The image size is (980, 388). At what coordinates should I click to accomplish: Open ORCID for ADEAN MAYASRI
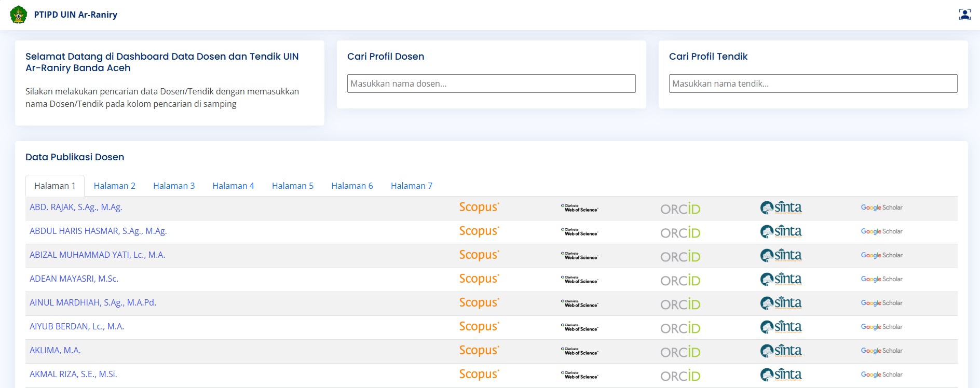pyautogui.click(x=680, y=280)
